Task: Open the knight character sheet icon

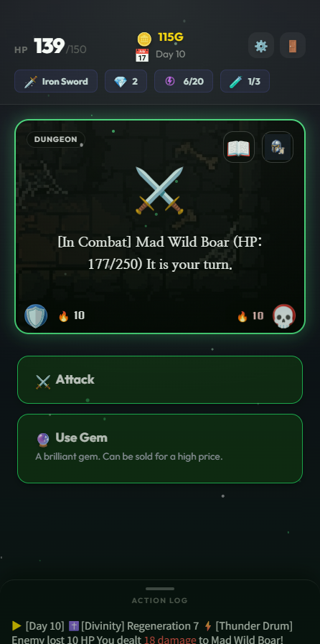Action: tap(278, 147)
